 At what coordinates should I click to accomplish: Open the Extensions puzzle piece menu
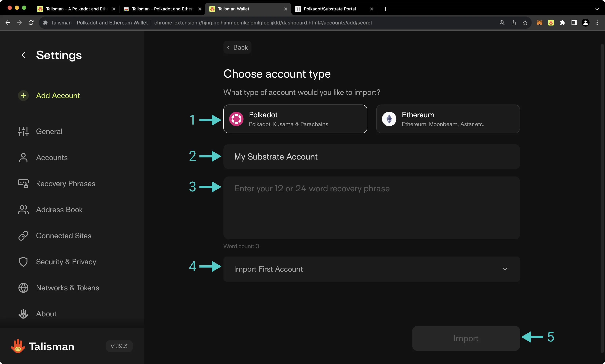[x=562, y=23]
